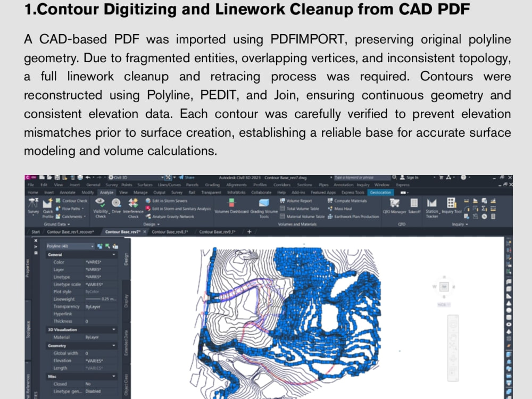Screen dimensions: 532x399
Task: Open the Surfaces menu
Action: tap(145, 185)
